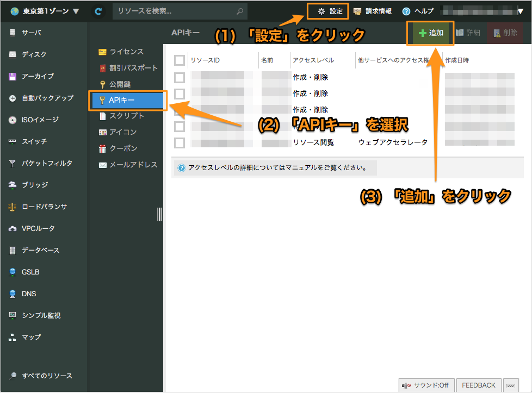
Task: Click the 追加 add button
Action: pyautogui.click(x=431, y=33)
